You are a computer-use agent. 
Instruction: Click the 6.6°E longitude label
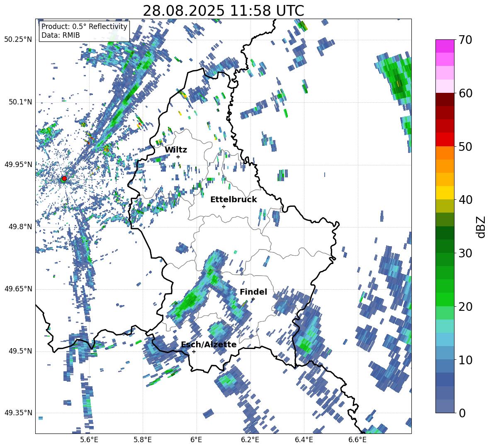[357, 440]
